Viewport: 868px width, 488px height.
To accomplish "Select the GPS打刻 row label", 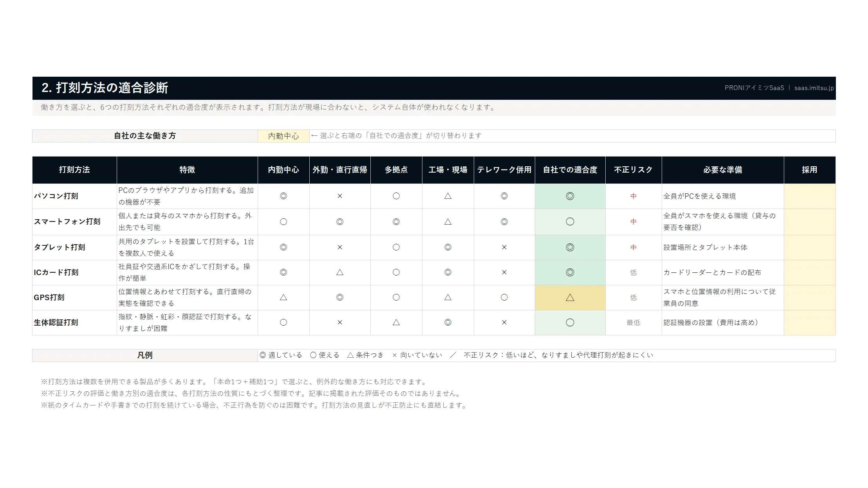I will pos(74,297).
